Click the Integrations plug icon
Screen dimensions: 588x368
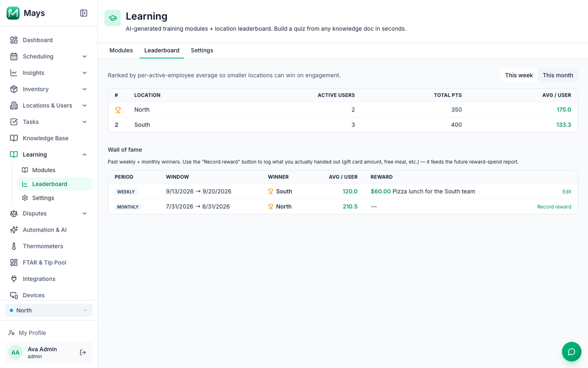[x=14, y=279]
